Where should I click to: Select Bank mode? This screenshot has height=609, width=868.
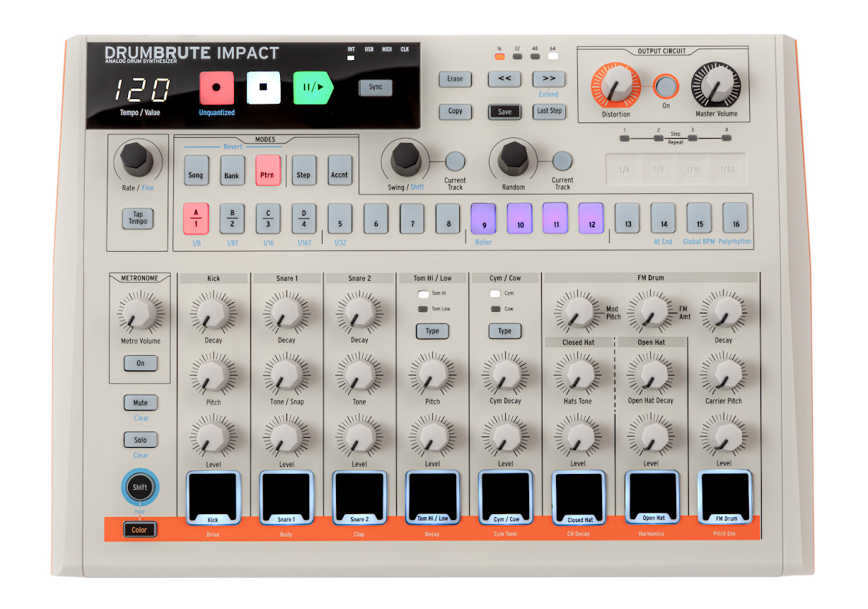[232, 170]
